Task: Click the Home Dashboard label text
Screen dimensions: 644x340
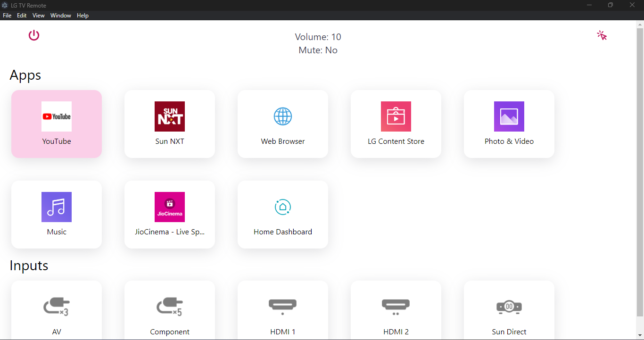Action: tap(283, 232)
